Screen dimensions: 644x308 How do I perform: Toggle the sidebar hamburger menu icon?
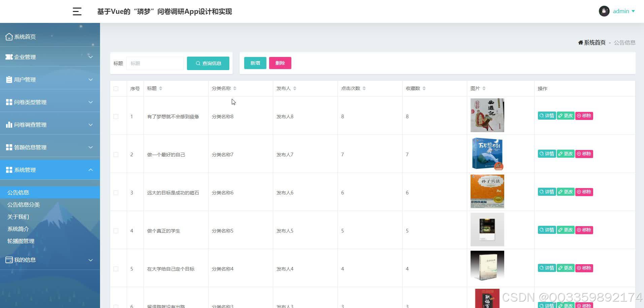coord(77,11)
